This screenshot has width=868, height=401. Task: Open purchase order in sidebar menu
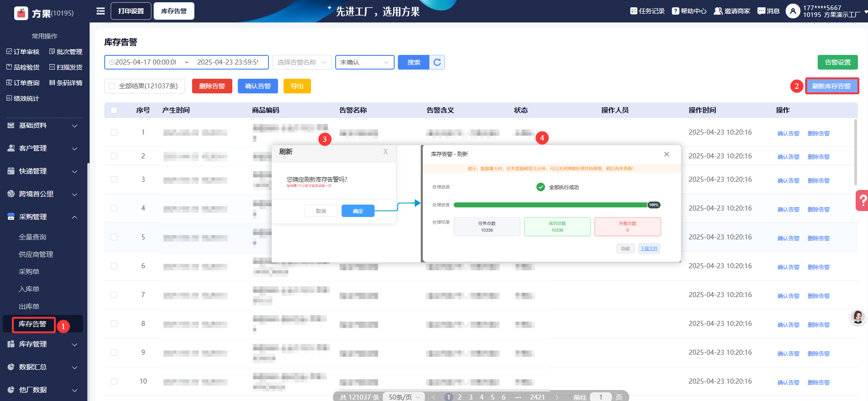29,272
